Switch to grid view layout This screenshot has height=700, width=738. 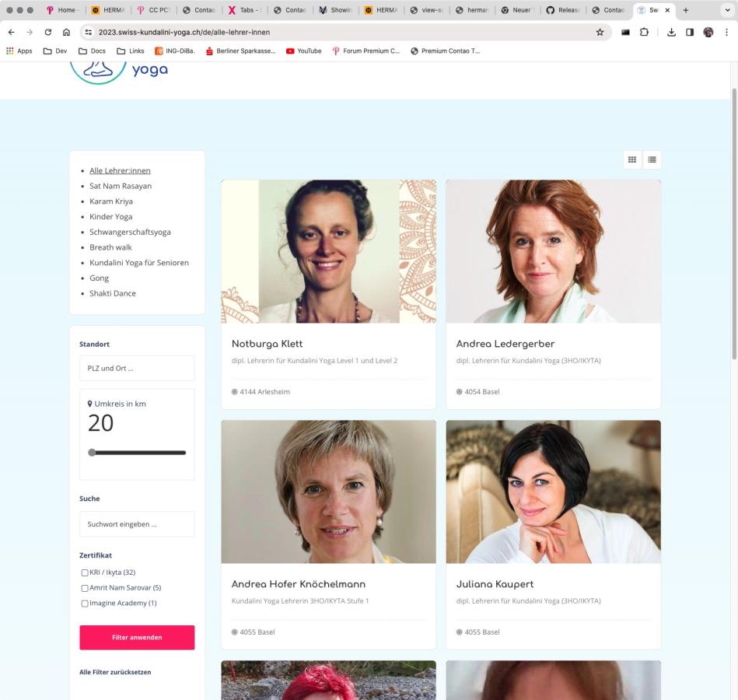632,159
